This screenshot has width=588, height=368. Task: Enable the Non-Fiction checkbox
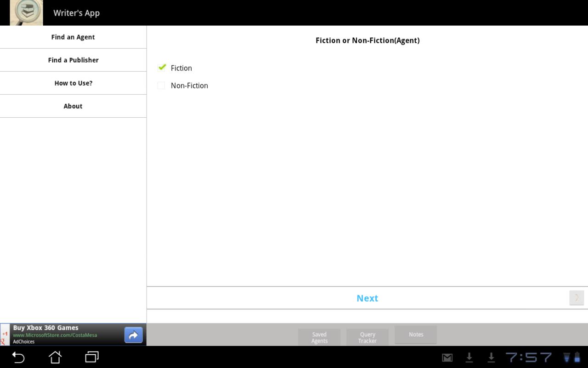click(x=161, y=86)
